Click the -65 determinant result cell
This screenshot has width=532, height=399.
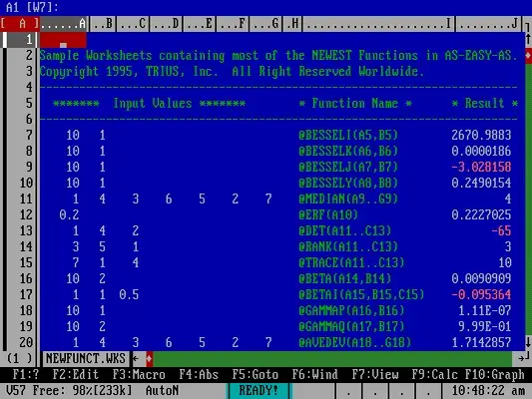pos(501,230)
